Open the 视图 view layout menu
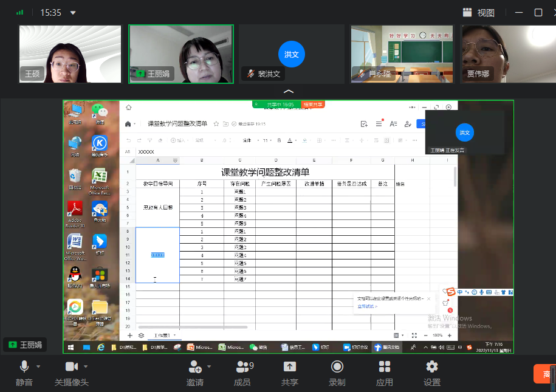This screenshot has width=556, height=392. [478, 12]
